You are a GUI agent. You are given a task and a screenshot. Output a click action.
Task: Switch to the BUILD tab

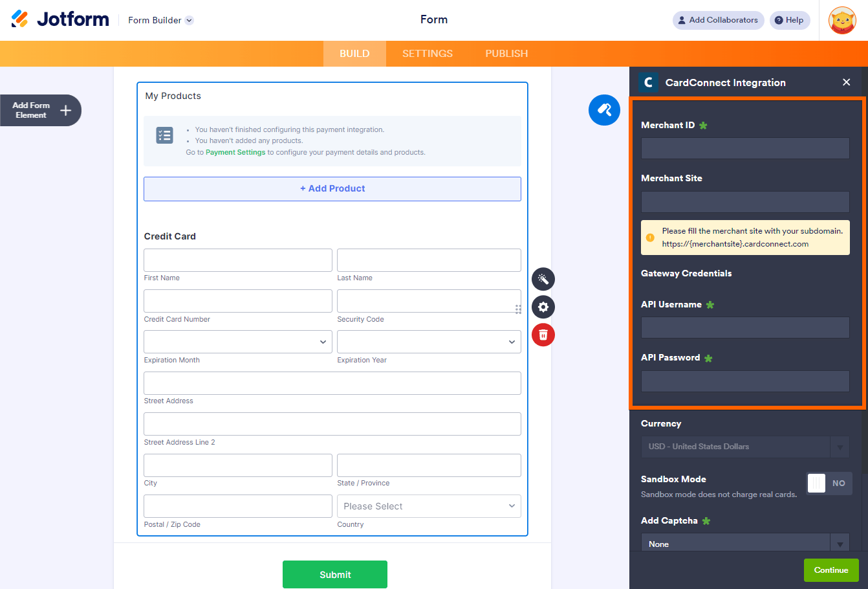(x=354, y=54)
